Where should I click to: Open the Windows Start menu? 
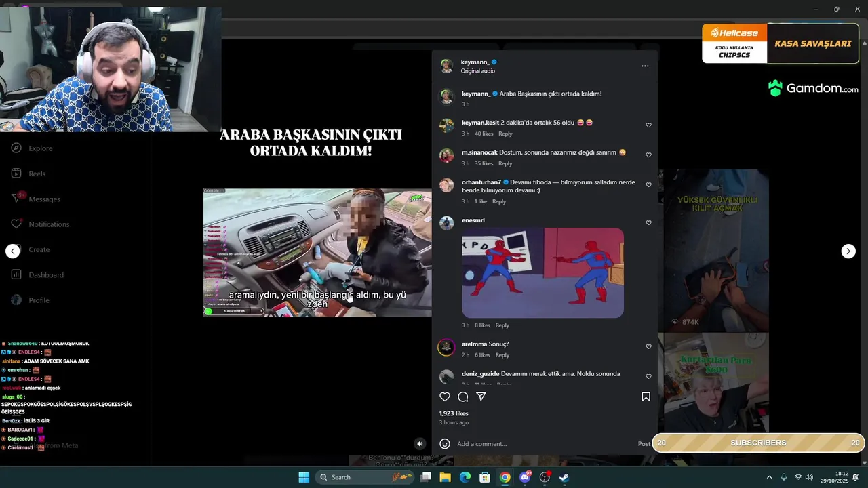304,477
